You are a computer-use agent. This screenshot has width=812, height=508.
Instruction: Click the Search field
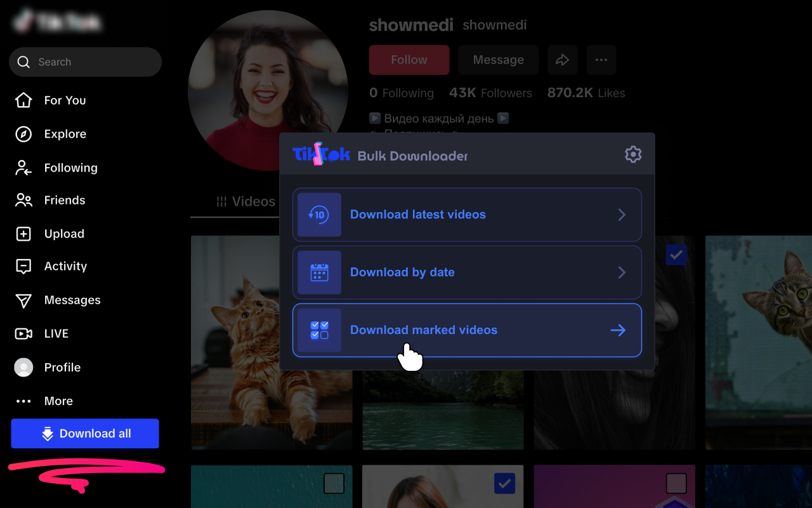pyautogui.click(x=85, y=62)
